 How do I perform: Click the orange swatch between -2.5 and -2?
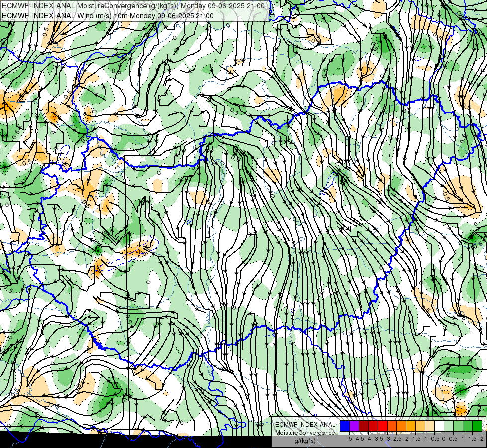401,426
